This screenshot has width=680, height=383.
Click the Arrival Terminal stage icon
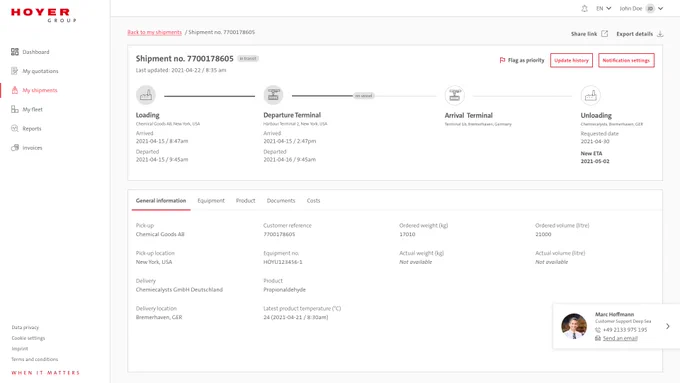454,95
